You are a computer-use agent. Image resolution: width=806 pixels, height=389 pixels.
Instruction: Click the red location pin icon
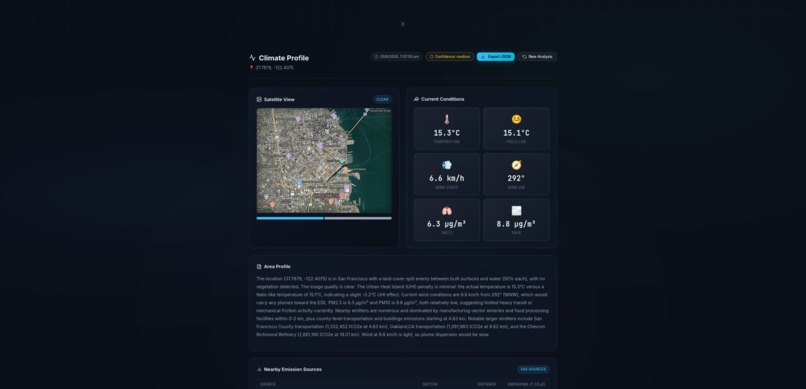(x=251, y=68)
